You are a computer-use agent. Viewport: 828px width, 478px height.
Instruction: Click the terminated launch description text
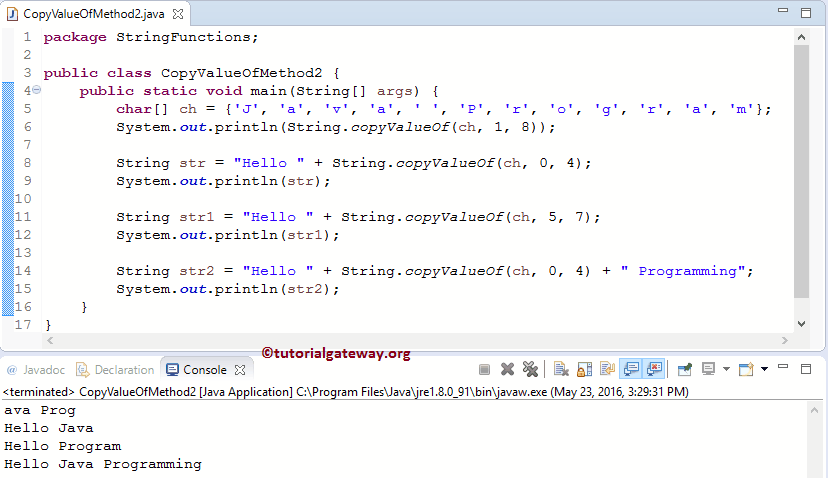tap(346, 392)
